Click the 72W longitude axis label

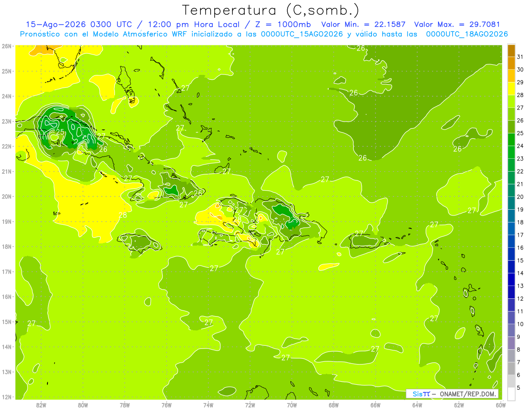(250, 405)
